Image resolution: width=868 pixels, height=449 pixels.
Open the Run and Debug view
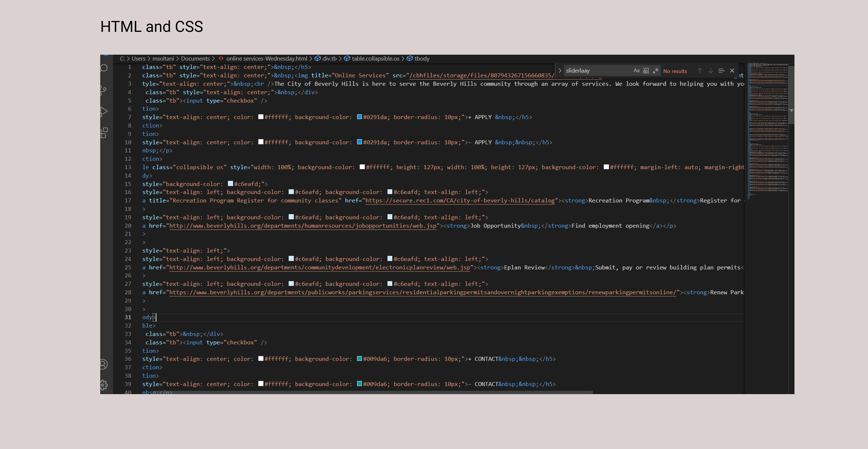(x=104, y=111)
